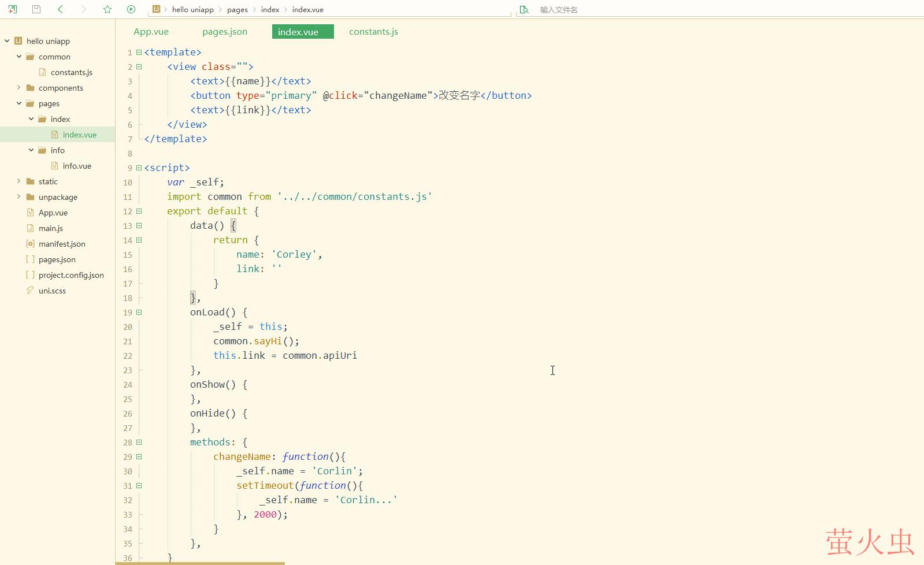Viewport: 924px width, 565px height.
Task: Open constants.js in the project tree
Action: (72, 72)
